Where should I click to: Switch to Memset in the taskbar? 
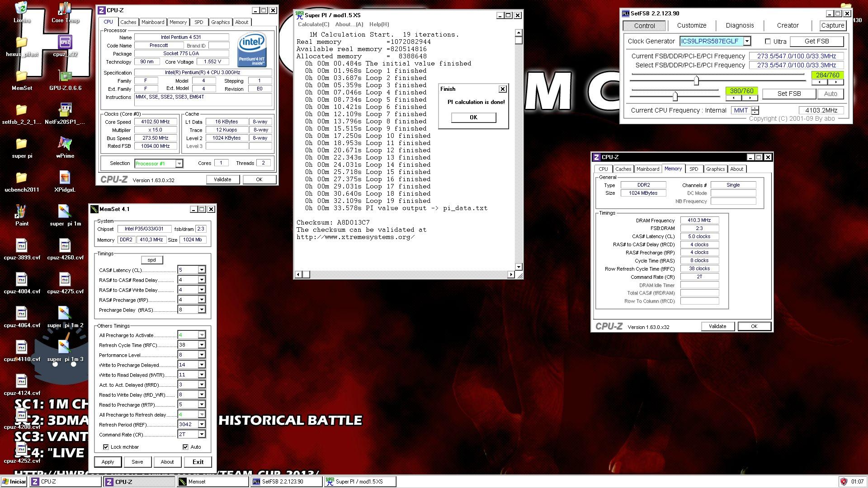pos(212,482)
